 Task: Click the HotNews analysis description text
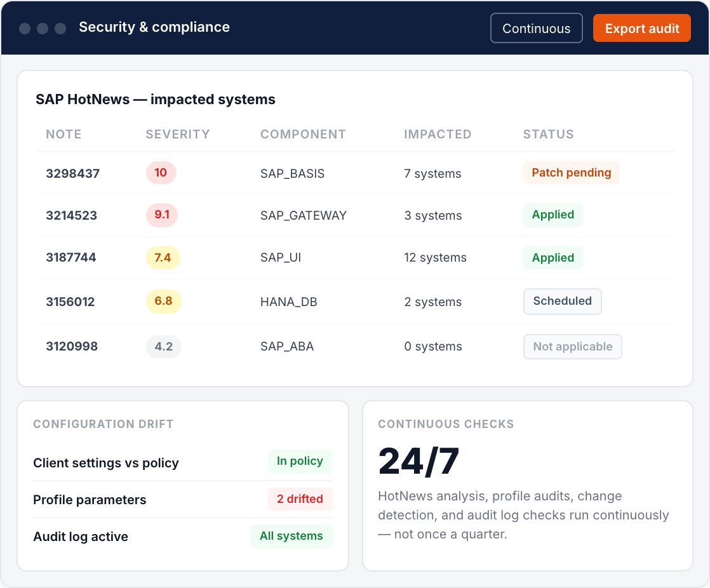pyautogui.click(x=523, y=515)
